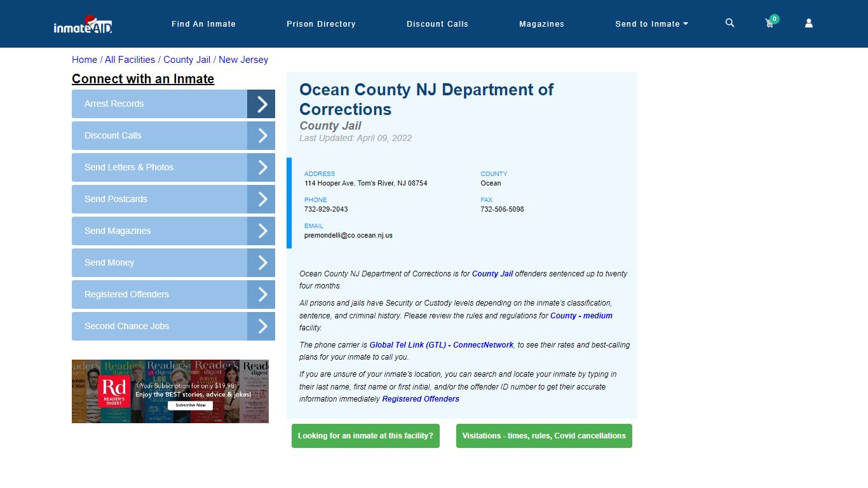The width and height of the screenshot is (868, 488).
Task: Click the arrow beside Discount Calls
Action: pyautogui.click(x=261, y=135)
